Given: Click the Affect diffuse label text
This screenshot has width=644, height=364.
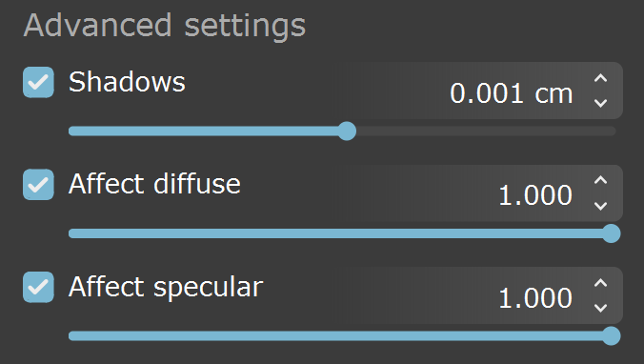Looking at the screenshot, I should click(x=154, y=184).
